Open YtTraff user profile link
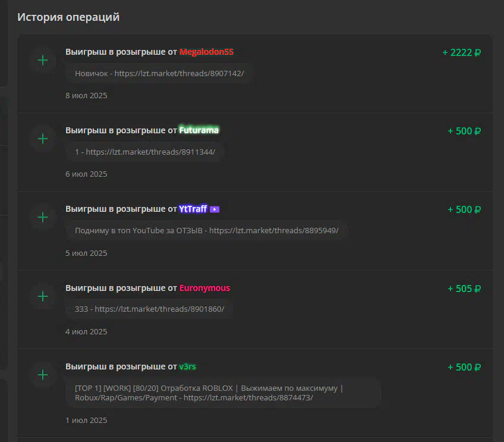Viewport: 504px width, 442px height. tap(193, 209)
